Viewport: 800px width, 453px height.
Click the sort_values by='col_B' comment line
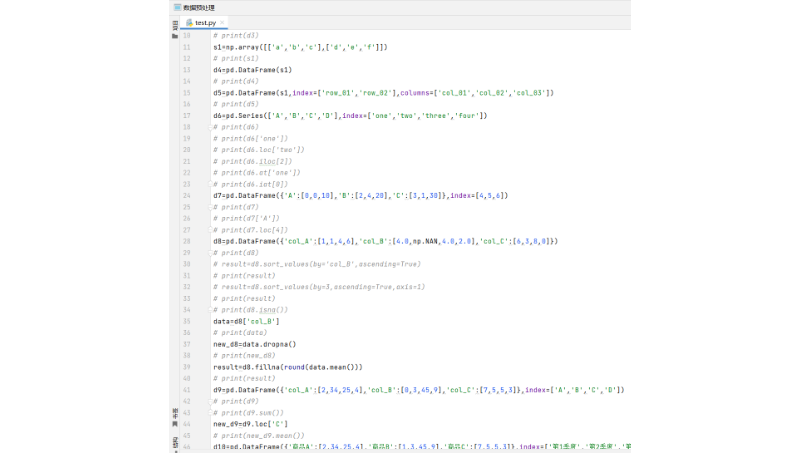(x=317, y=264)
